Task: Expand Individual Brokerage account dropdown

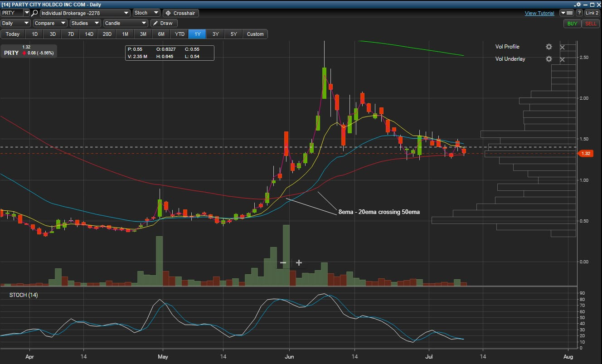Action: (85, 13)
